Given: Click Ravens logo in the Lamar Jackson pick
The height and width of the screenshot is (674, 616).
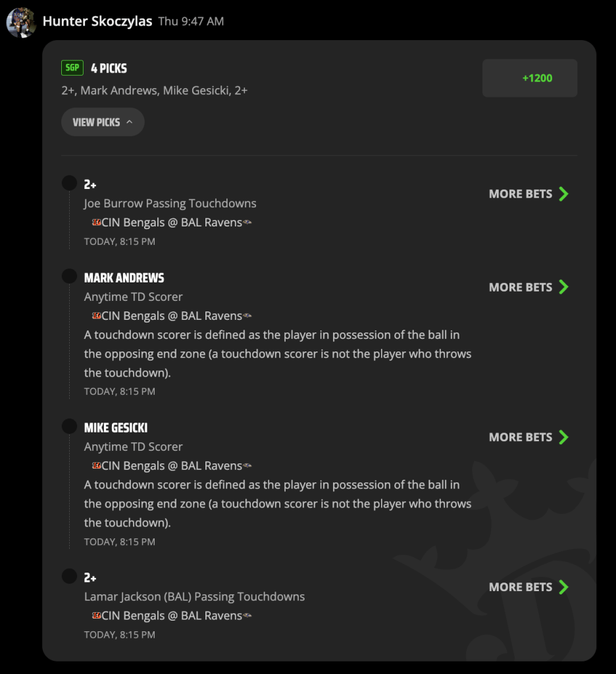Looking at the screenshot, I should [247, 615].
